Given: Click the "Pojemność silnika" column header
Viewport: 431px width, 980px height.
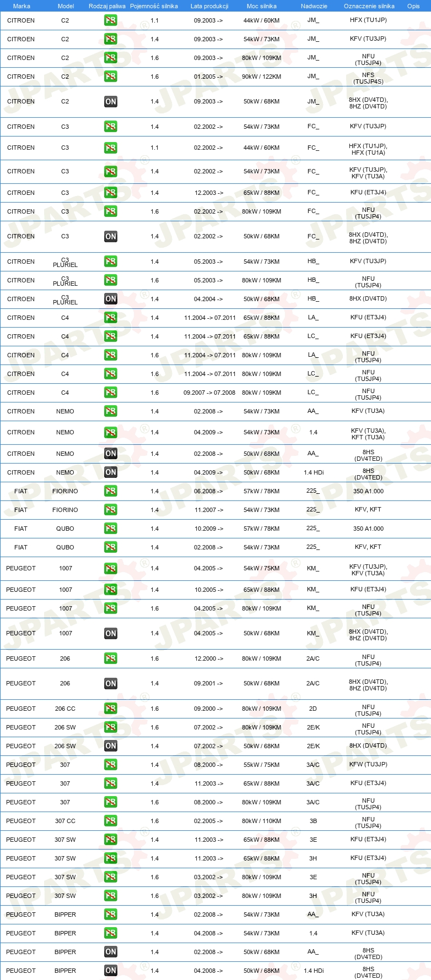Looking at the screenshot, I should (x=154, y=6).
